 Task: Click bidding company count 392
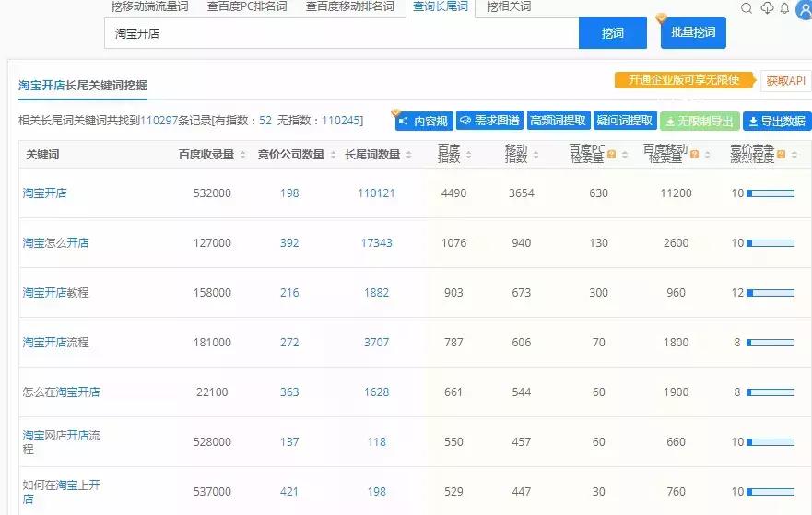(x=289, y=242)
